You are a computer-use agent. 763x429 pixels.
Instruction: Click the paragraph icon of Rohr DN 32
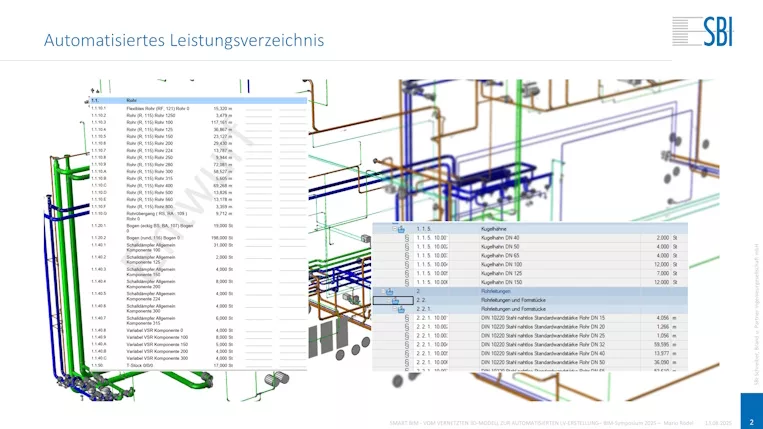[407, 345]
